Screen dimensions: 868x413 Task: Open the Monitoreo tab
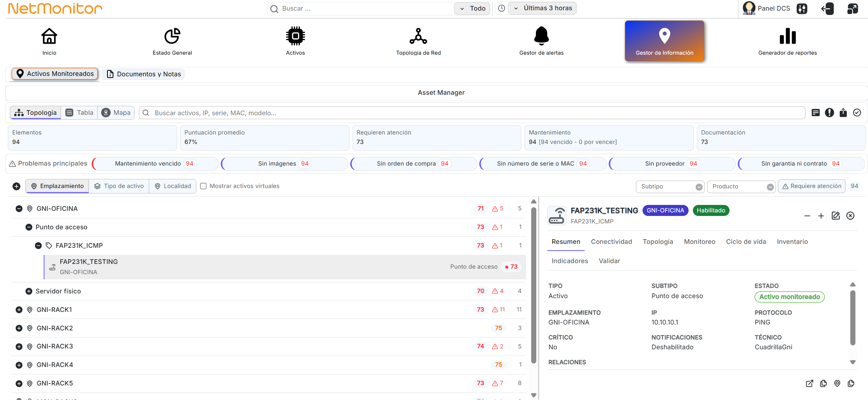[x=700, y=242]
